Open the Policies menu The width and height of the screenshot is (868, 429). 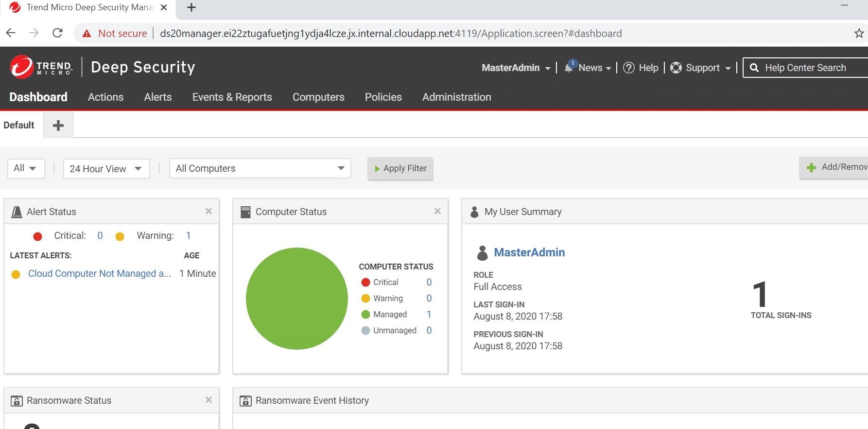click(x=383, y=97)
